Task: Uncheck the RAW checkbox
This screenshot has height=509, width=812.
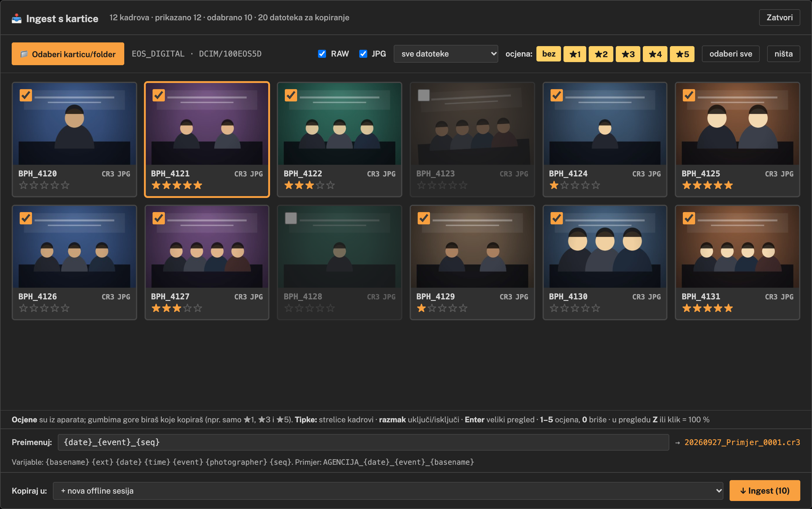Action: coord(322,54)
